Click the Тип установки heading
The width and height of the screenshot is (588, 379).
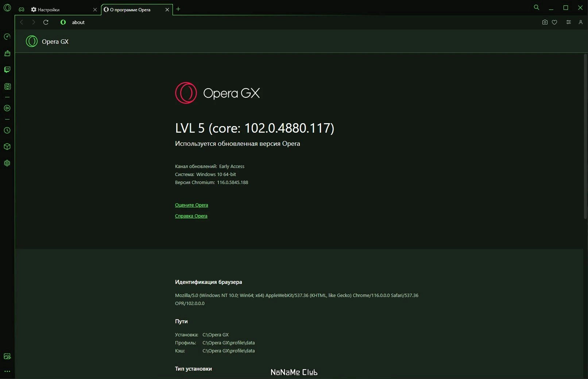(193, 368)
